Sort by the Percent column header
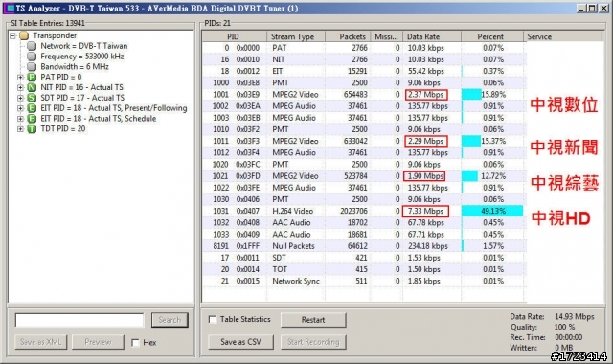Viewport: 613px width, 364px height. pyautogui.click(x=492, y=36)
